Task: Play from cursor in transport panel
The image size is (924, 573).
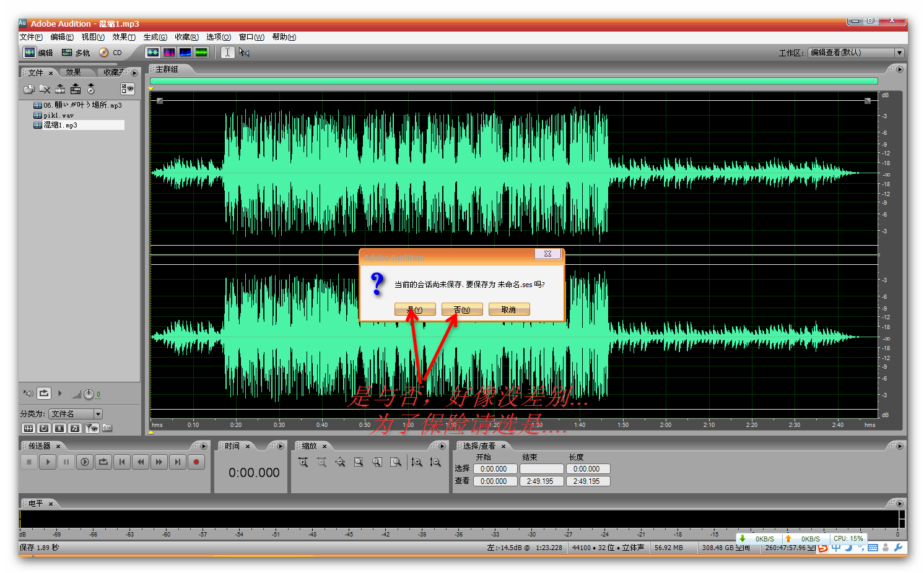Action: 48,462
